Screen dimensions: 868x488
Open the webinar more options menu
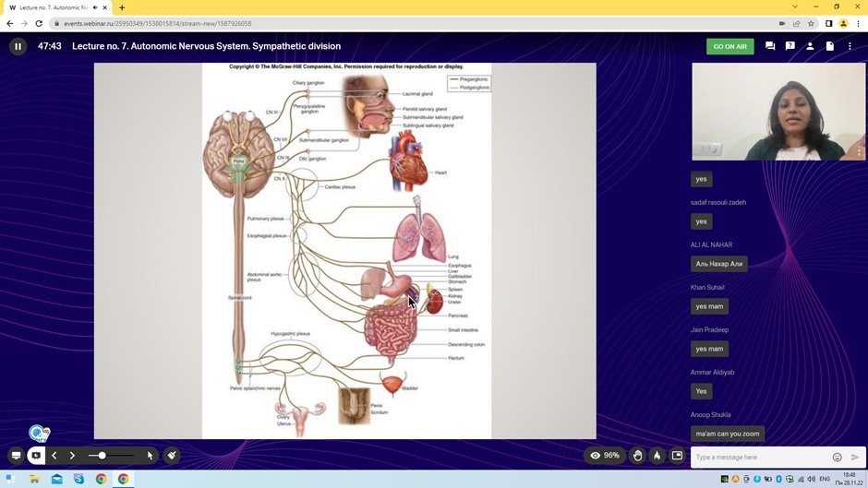coord(850,46)
